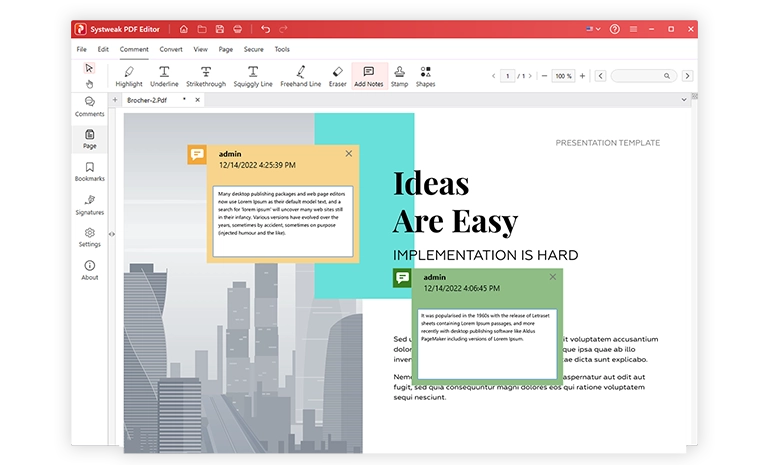Open the Comments sidebar panel
Viewport: 769px width, 465px height.
tap(89, 106)
